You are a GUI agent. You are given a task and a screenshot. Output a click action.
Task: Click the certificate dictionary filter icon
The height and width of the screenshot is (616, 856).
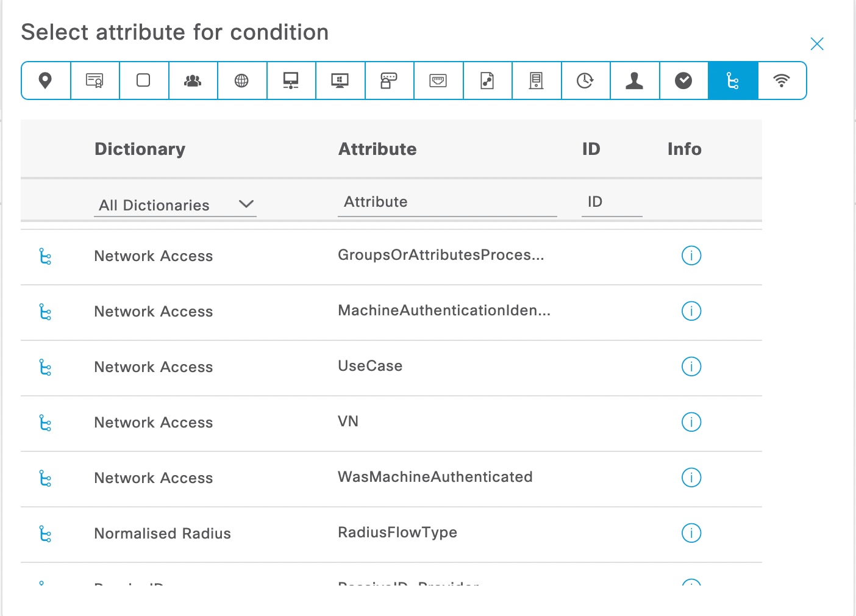coord(95,80)
